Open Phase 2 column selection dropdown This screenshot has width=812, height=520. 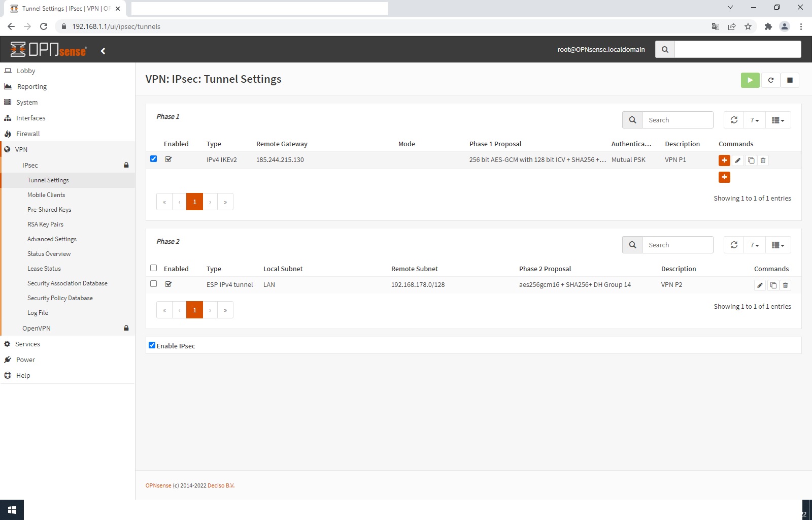pos(778,245)
